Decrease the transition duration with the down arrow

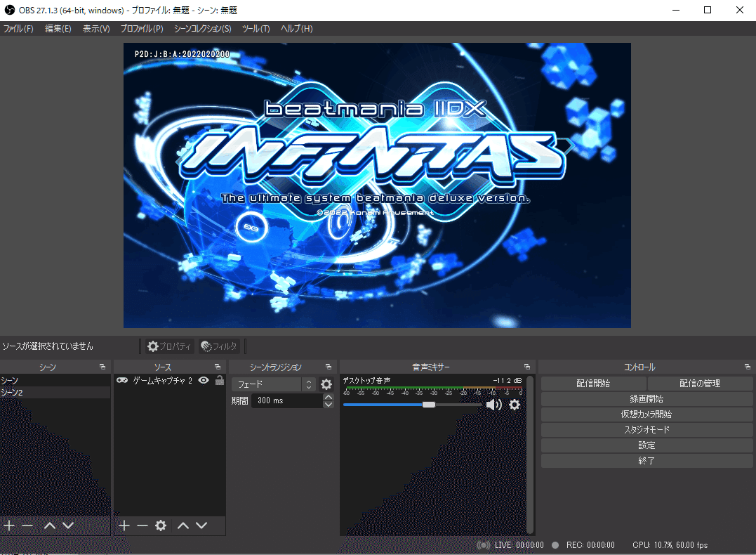click(x=329, y=405)
